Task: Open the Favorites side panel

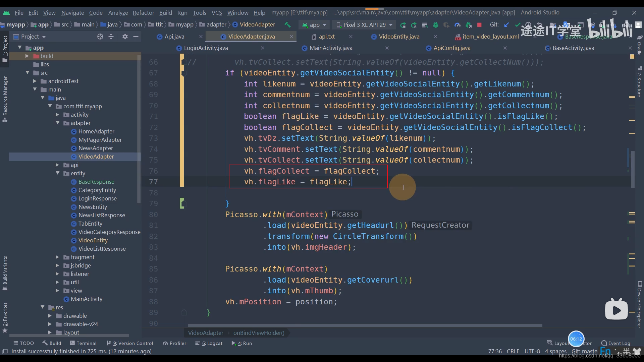Action: tap(5, 318)
